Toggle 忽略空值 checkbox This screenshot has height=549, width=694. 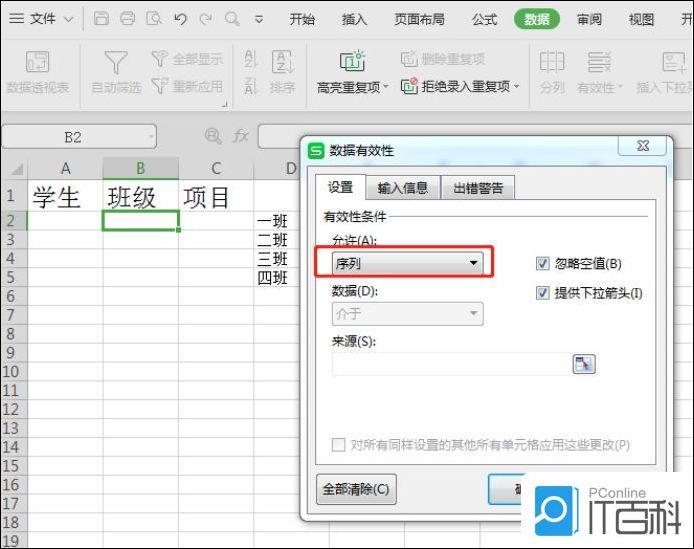point(543,263)
